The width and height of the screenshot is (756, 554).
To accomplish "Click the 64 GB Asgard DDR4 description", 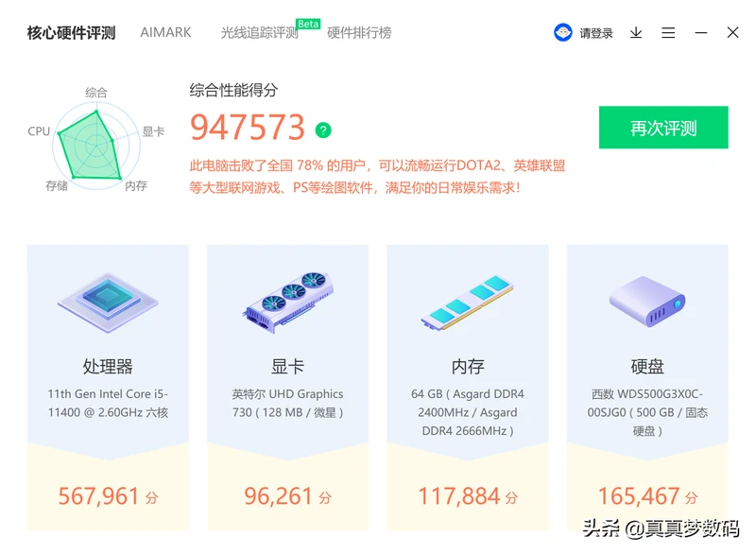I will pyautogui.click(x=468, y=412).
